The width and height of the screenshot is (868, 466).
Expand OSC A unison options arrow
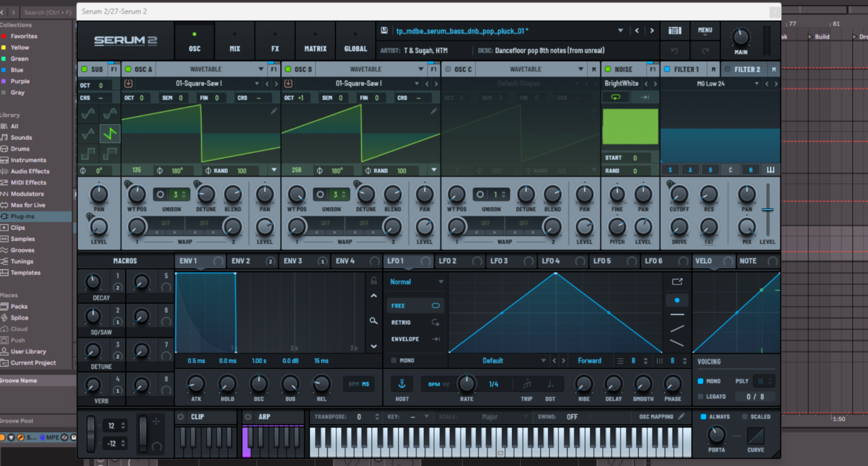click(274, 170)
